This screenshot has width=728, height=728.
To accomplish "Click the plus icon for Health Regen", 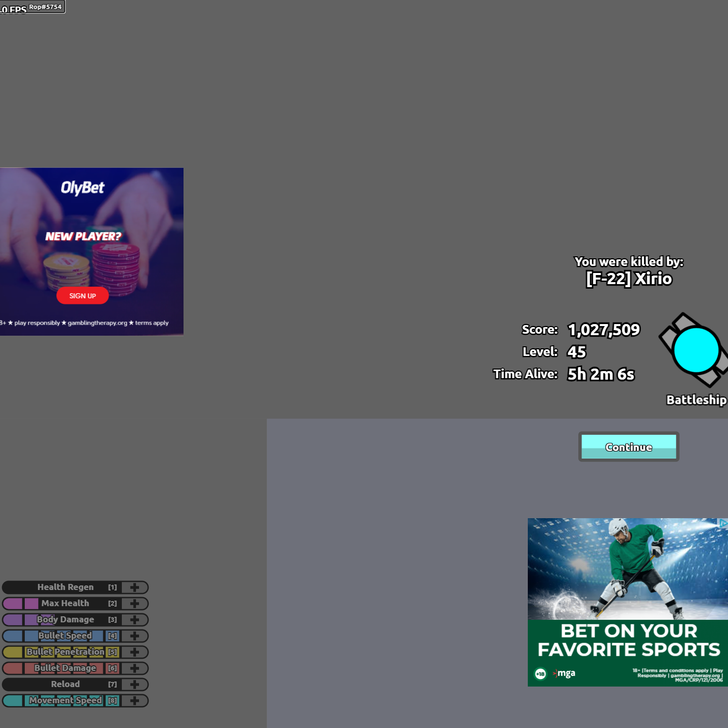I will click(134, 587).
